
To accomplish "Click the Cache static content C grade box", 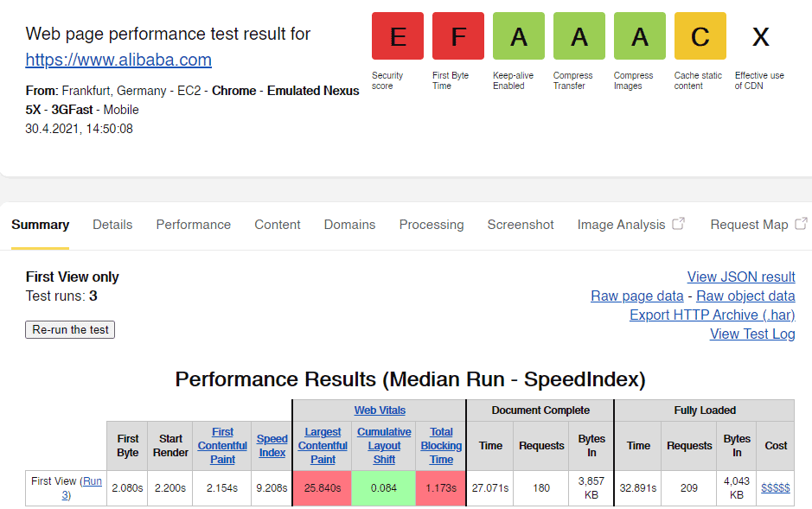I will click(700, 36).
